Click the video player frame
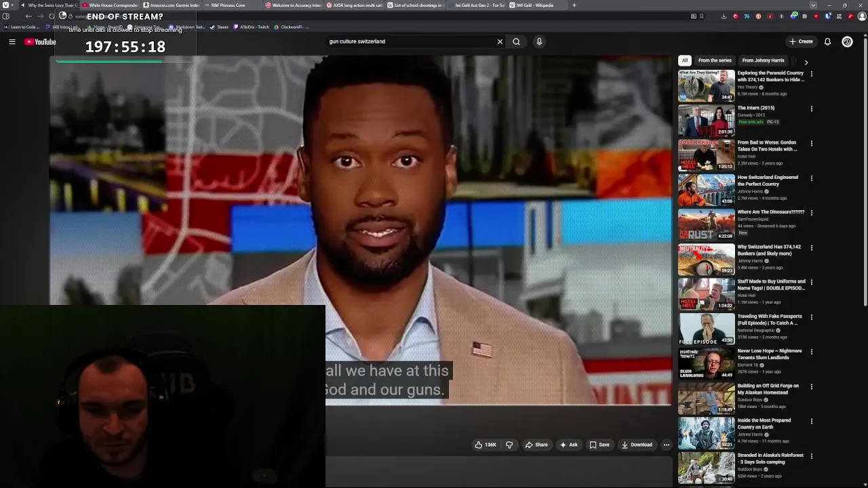The width and height of the screenshot is (868, 488). [360, 230]
